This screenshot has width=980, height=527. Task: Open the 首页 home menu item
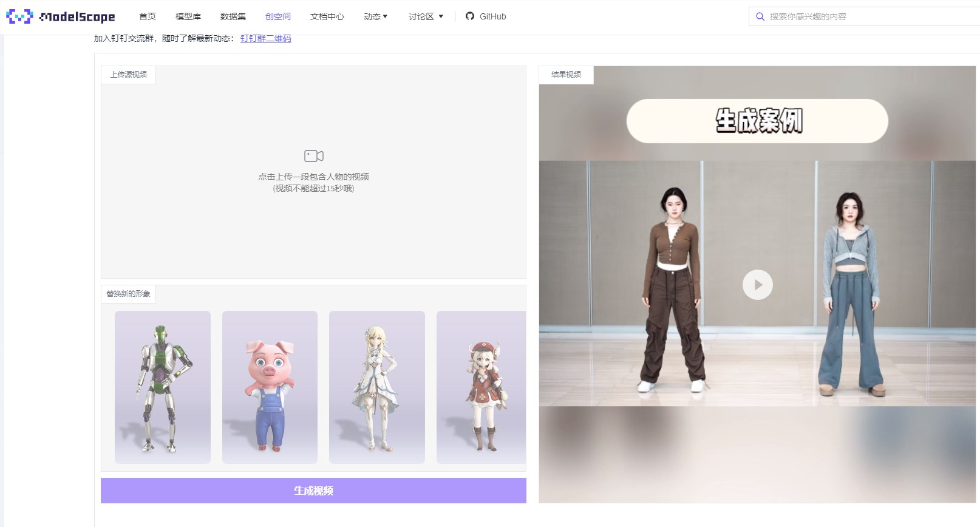pyautogui.click(x=148, y=16)
